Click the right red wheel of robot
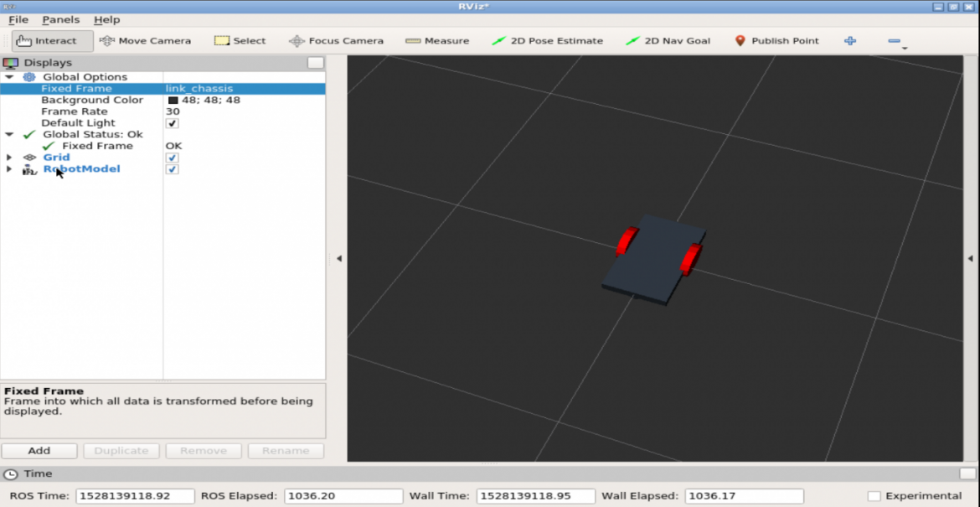980x507 pixels. [x=691, y=260]
